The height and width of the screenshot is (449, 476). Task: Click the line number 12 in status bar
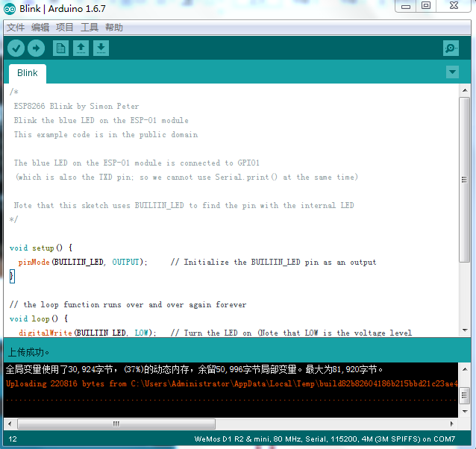coord(13,439)
